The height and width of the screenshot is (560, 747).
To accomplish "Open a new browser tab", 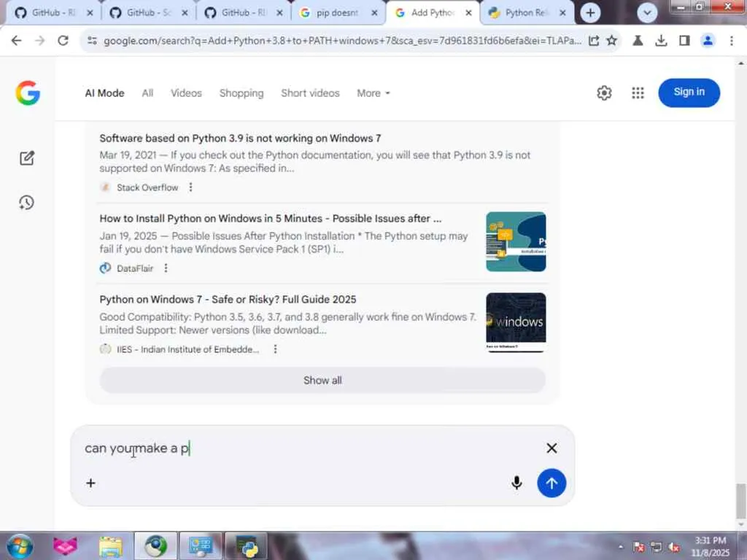I will [x=590, y=13].
